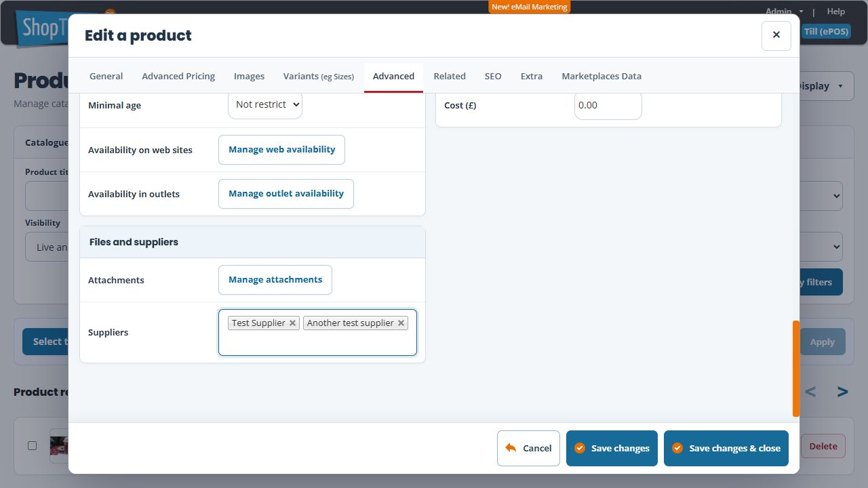The image size is (868, 488).
Task: Open the Related tab
Action: point(450,76)
